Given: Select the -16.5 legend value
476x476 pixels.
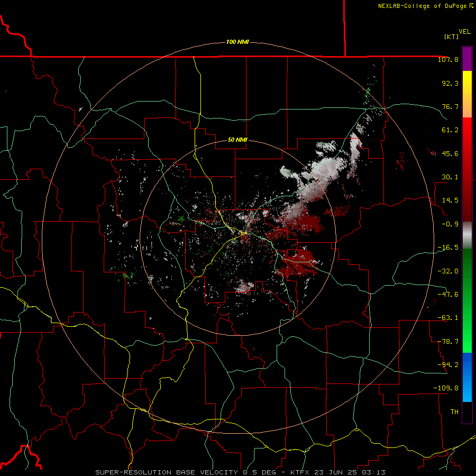Looking at the screenshot, I should 448,248.
